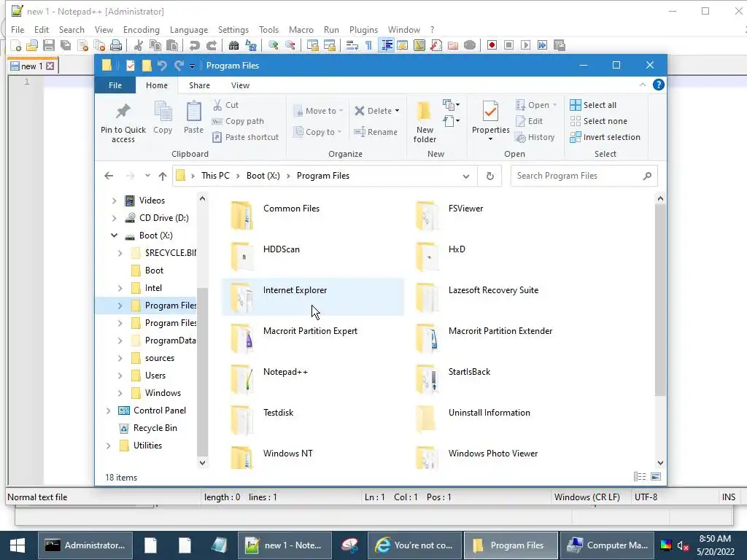The height and width of the screenshot is (560, 747).
Task: Click Explorer Help question mark icon
Action: coord(659,85)
